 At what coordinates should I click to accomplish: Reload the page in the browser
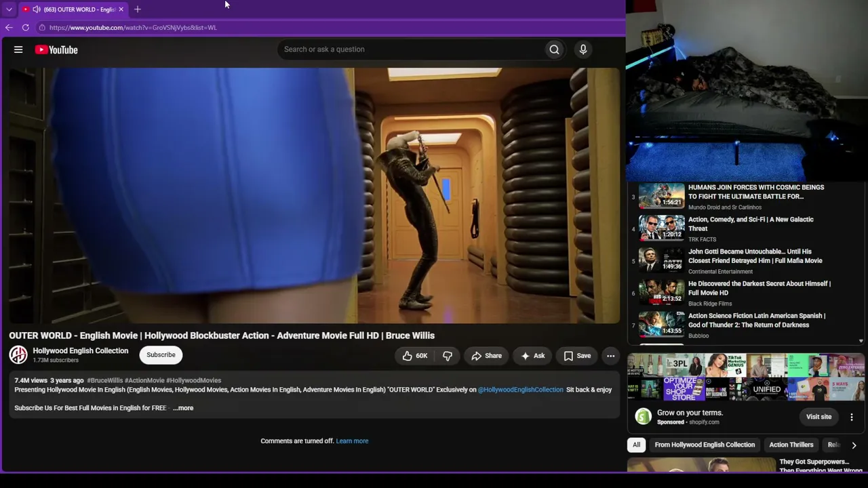coord(26,28)
